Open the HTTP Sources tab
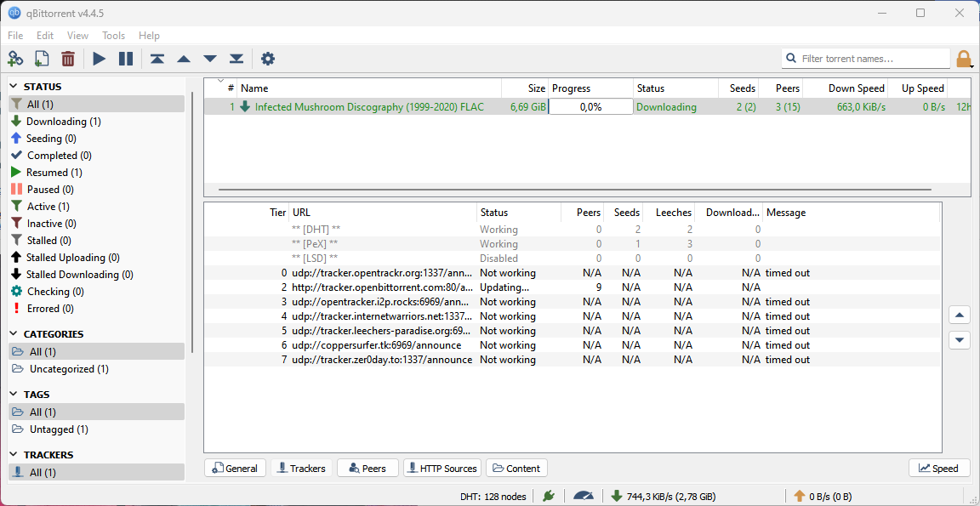This screenshot has width=980, height=506. 442,468
